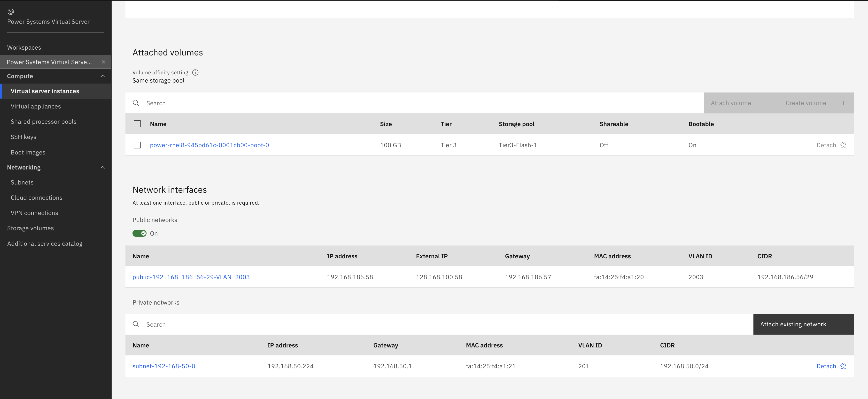
Task: Click the plus icon beside Create volume
Action: (843, 103)
